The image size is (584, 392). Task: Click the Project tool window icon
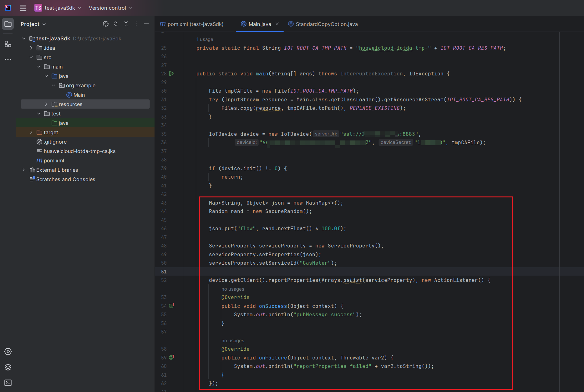[8, 24]
